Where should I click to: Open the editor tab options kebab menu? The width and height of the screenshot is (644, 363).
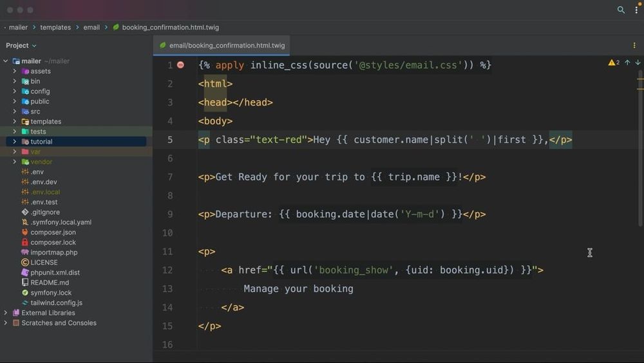[634, 45]
